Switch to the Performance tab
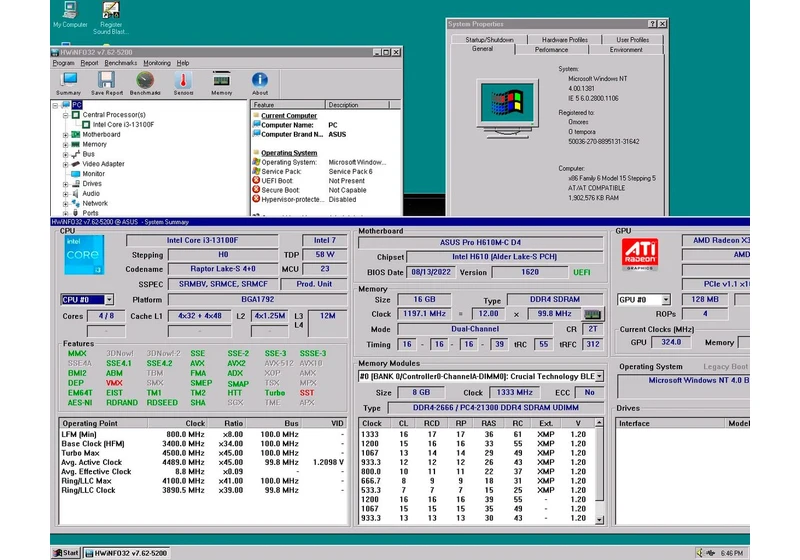The image size is (800, 560). 552,49
